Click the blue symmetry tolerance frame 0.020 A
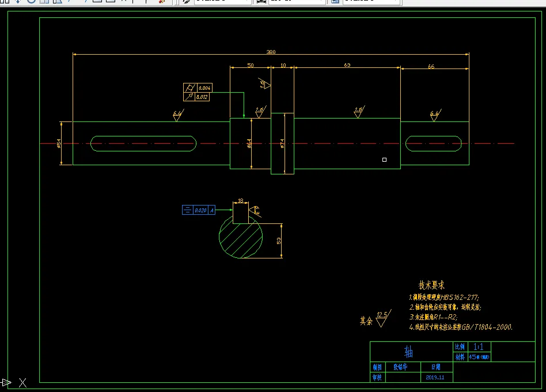The width and height of the screenshot is (546, 392). pos(199,210)
